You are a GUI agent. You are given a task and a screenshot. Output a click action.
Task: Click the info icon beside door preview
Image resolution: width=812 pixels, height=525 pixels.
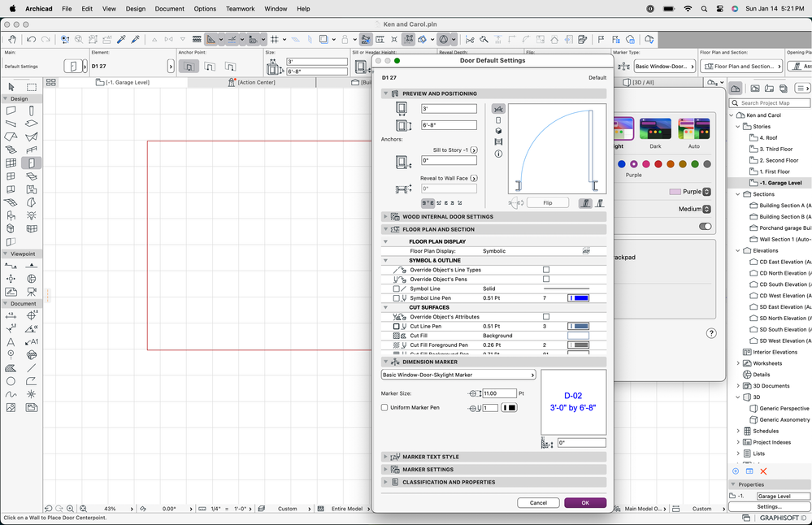(x=498, y=154)
